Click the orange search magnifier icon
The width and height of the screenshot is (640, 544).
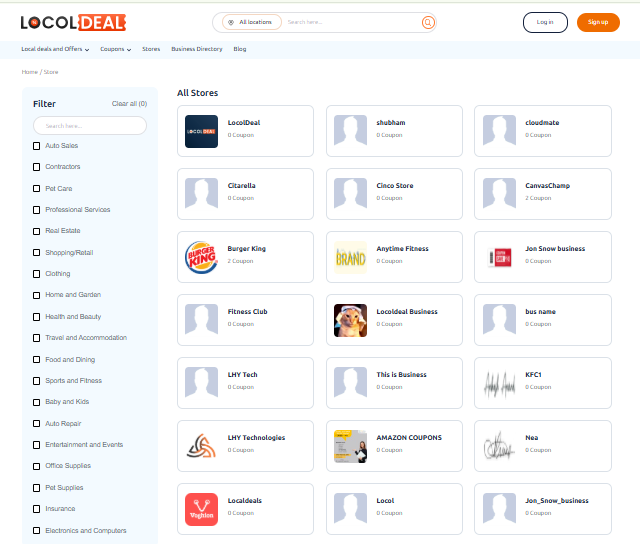pyautogui.click(x=428, y=22)
